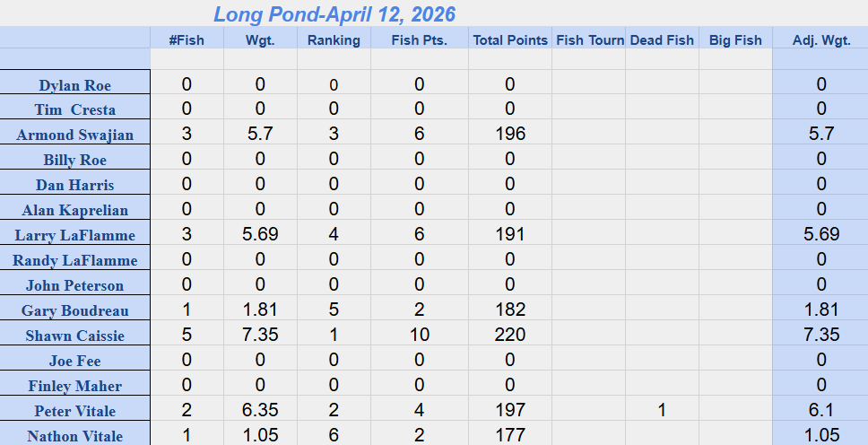Select Peter Vitale's dead fish cell
The image size is (868, 445).
[662, 409]
